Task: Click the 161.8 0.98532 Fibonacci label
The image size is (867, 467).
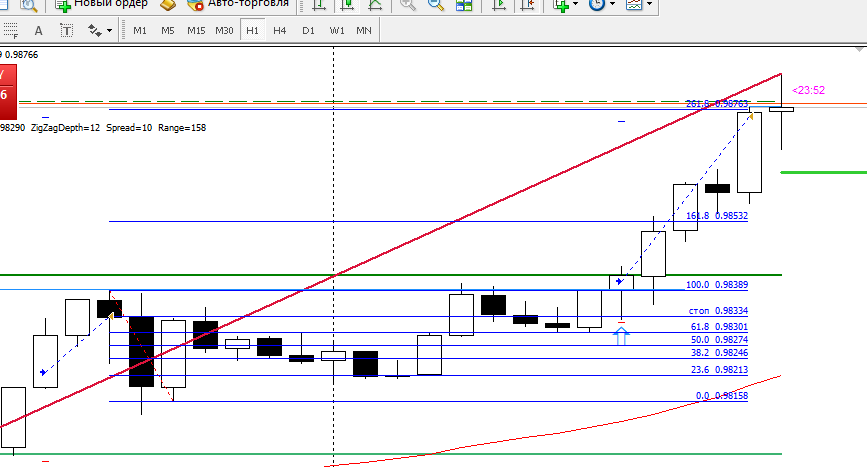Action: (x=717, y=216)
